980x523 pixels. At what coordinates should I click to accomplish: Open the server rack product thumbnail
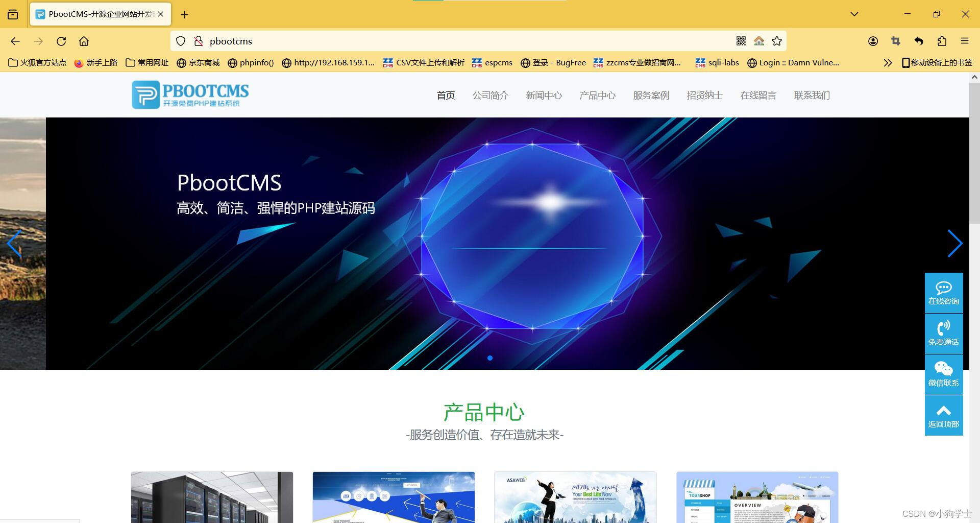click(212, 497)
